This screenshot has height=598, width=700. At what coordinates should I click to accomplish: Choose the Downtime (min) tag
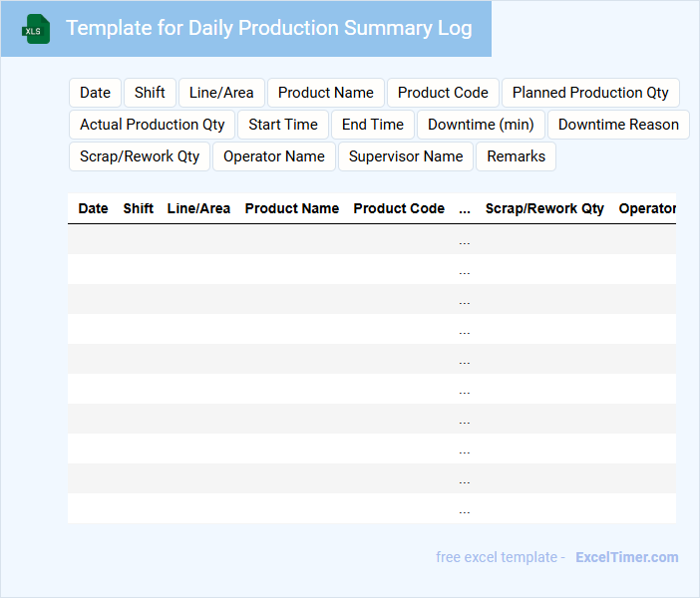coord(481,125)
